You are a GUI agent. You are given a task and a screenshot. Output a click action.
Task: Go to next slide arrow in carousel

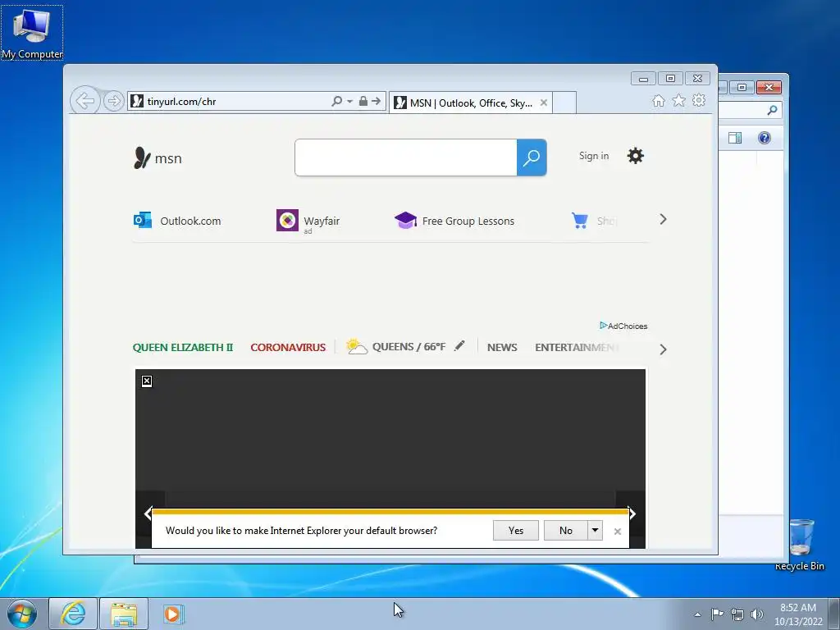(632, 514)
